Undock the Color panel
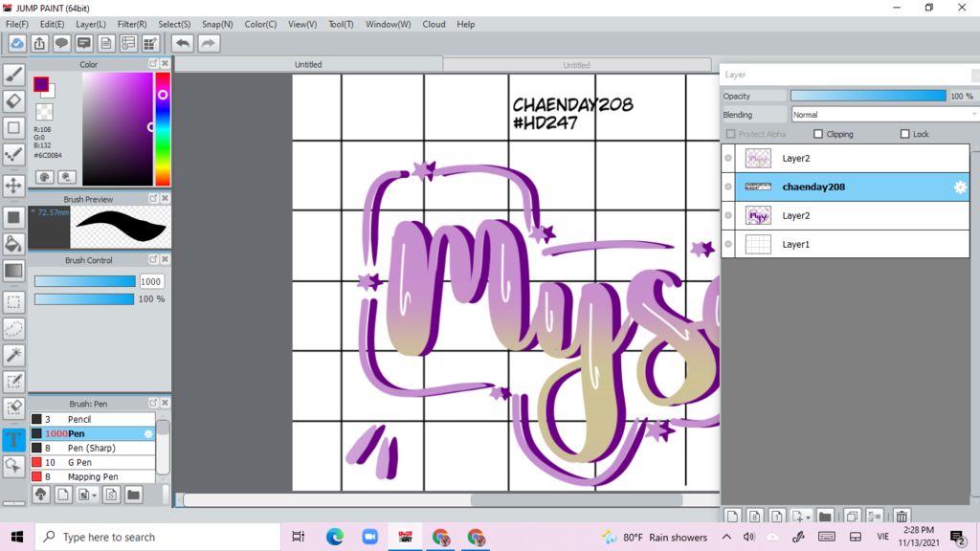 tap(153, 64)
